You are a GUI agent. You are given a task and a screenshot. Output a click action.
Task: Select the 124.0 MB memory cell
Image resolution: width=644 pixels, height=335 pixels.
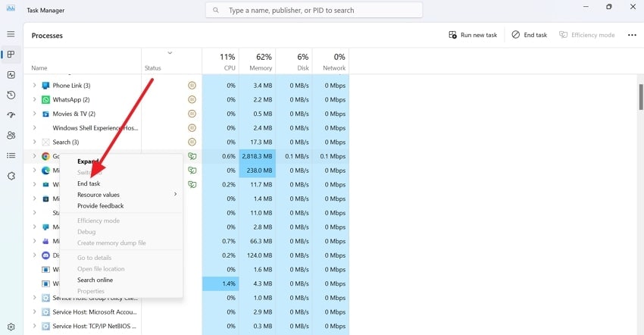coord(257,255)
